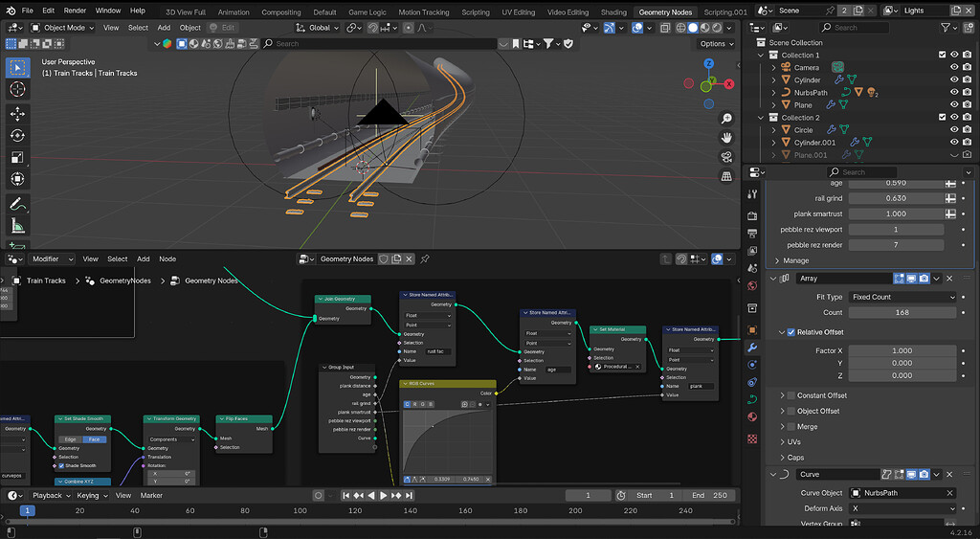Viewport: 980px width, 539px height.
Task: Open the Material properties tab
Action: [752, 417]
